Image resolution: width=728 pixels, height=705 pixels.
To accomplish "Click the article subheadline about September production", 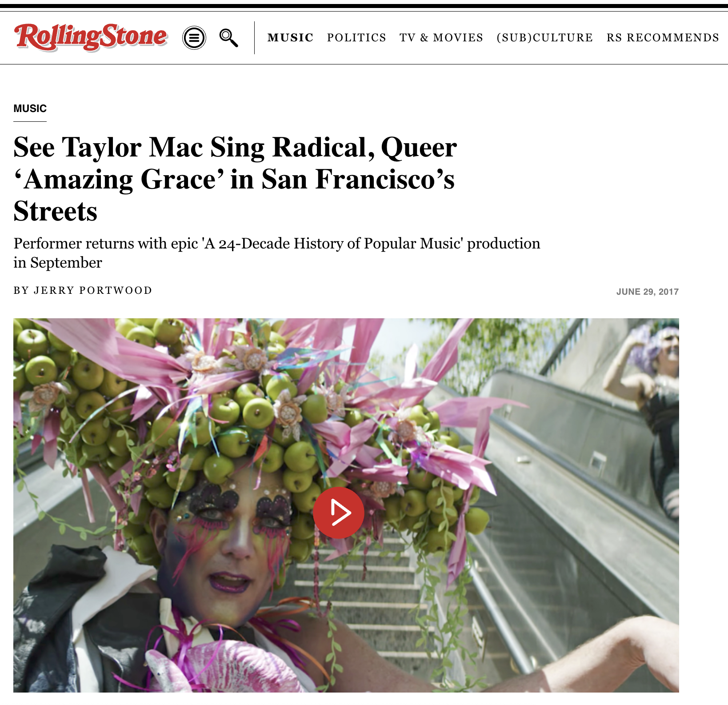I will click(276, 253).
